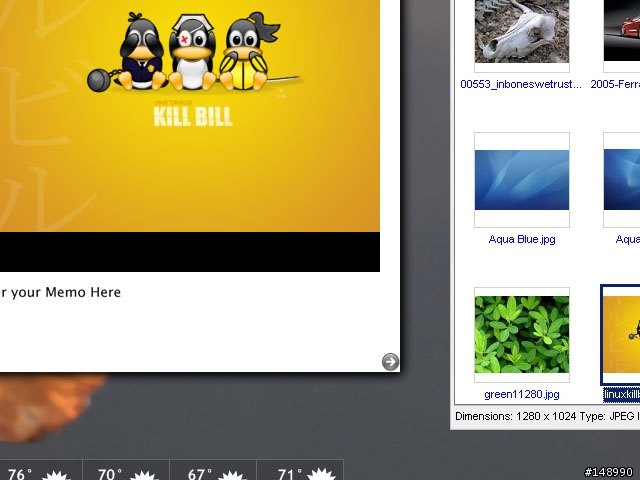Click the gray arrow button on memo
The height and width of the screenshot is (480, 640).
point(390,362)
